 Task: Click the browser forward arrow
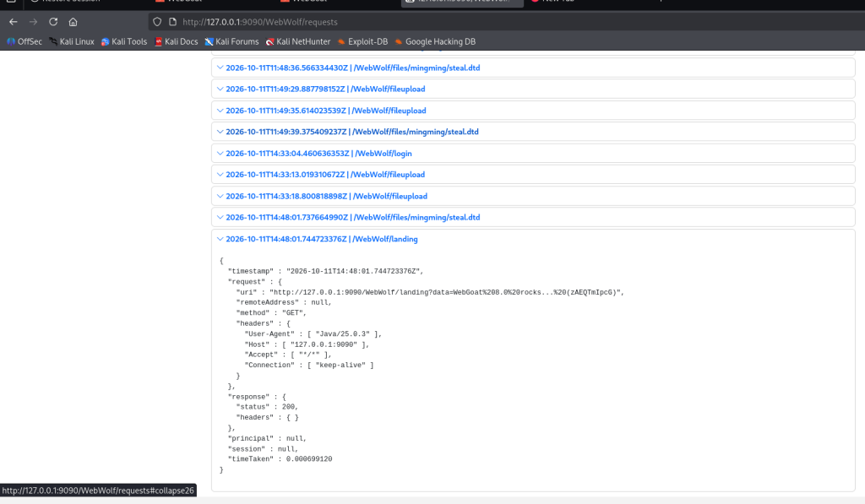pyautogui.click(x=33, y=22)
